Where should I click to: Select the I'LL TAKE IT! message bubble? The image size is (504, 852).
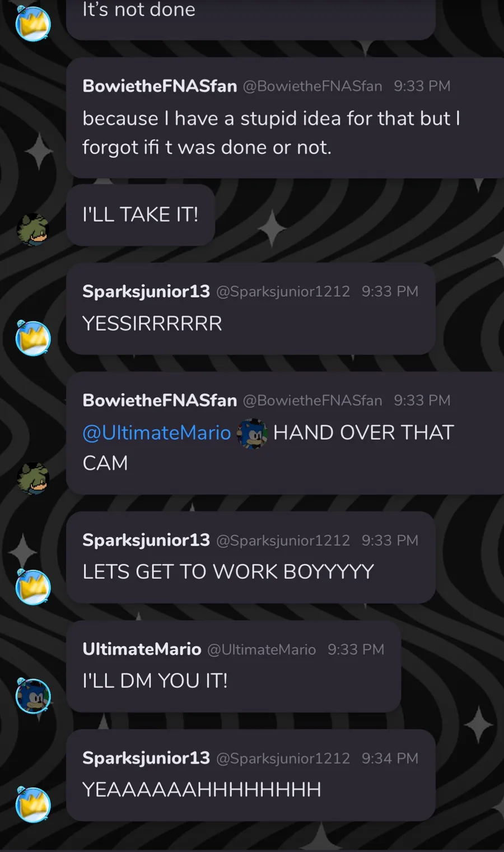(x=141, y=215)
